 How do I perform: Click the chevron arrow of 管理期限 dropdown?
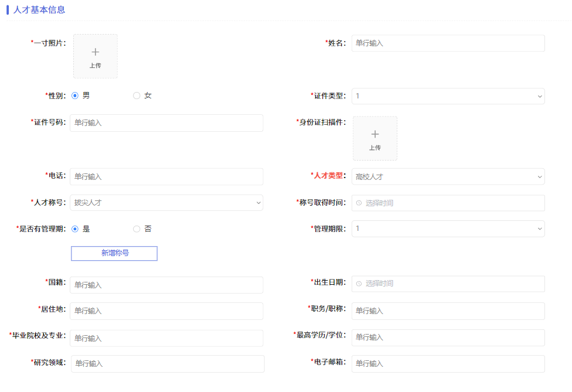click(540, 229)
